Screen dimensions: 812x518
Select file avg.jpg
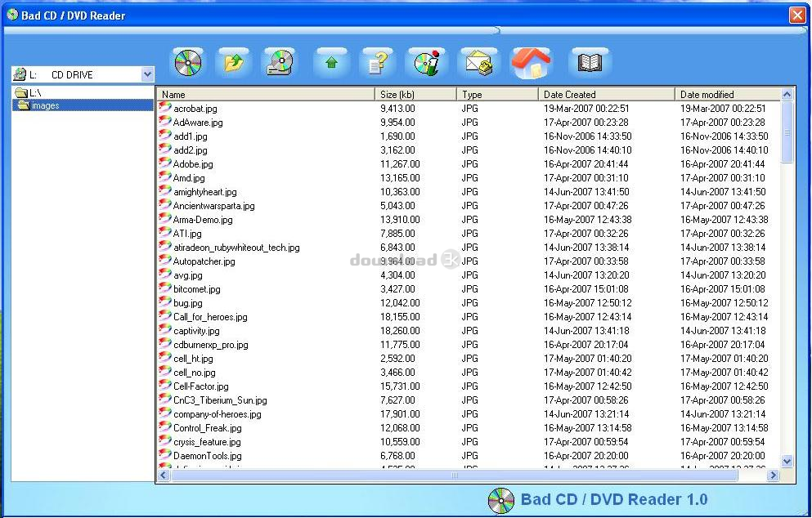point(188,275)
